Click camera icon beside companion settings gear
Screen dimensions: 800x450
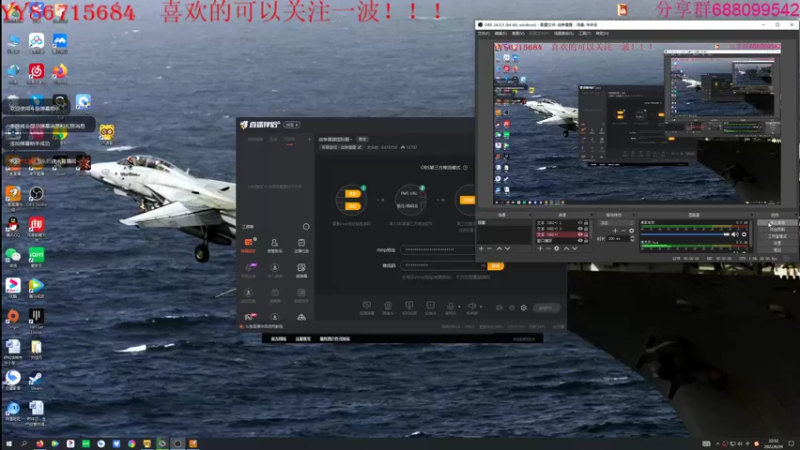[x=499, y=308]
